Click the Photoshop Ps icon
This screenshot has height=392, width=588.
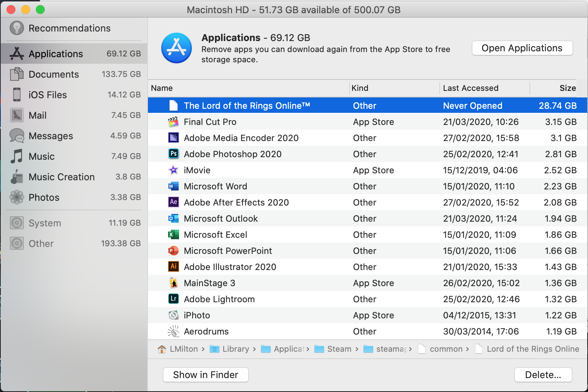(174, 154)
